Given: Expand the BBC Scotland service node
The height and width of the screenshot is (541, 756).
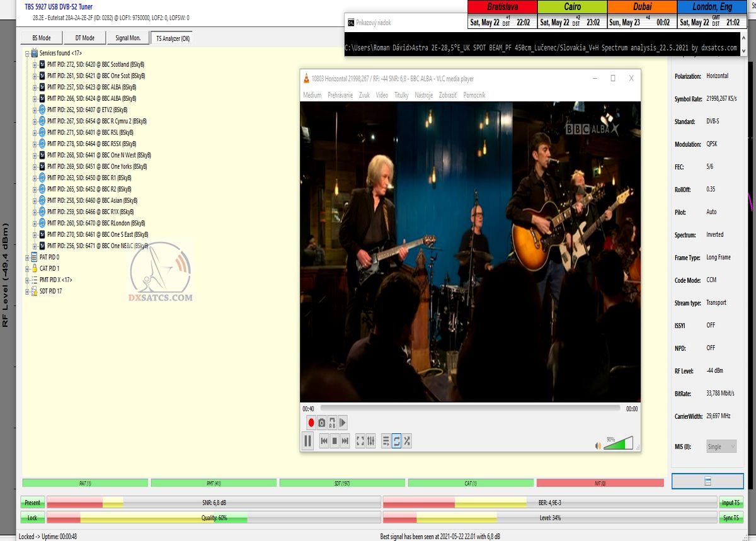Looking at the screenshot, I should point(35,64).
